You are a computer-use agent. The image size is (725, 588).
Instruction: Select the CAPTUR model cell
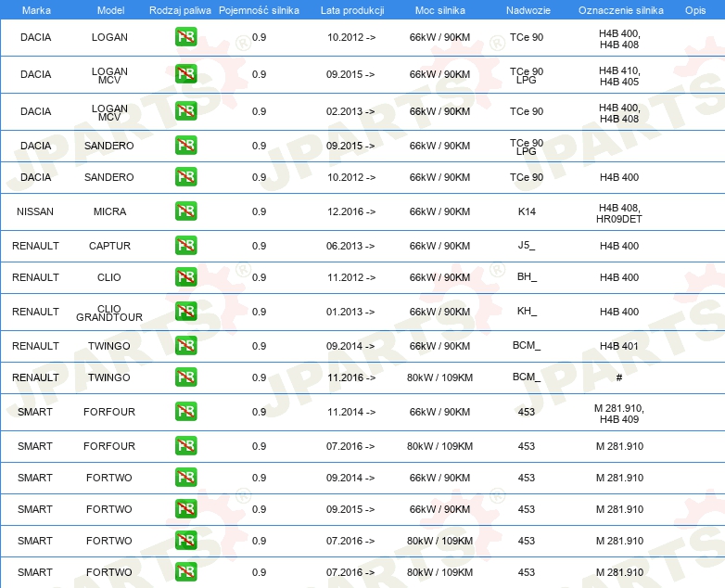(109, 246)
